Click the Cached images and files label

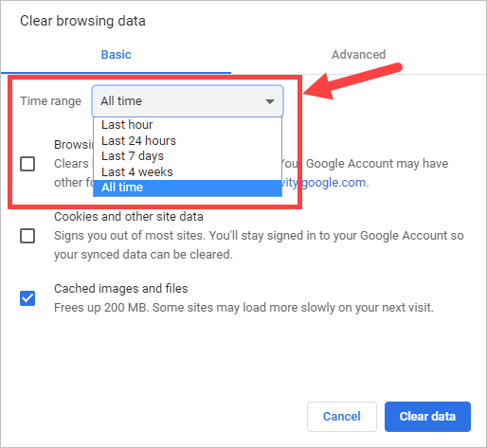pos(121,289)
